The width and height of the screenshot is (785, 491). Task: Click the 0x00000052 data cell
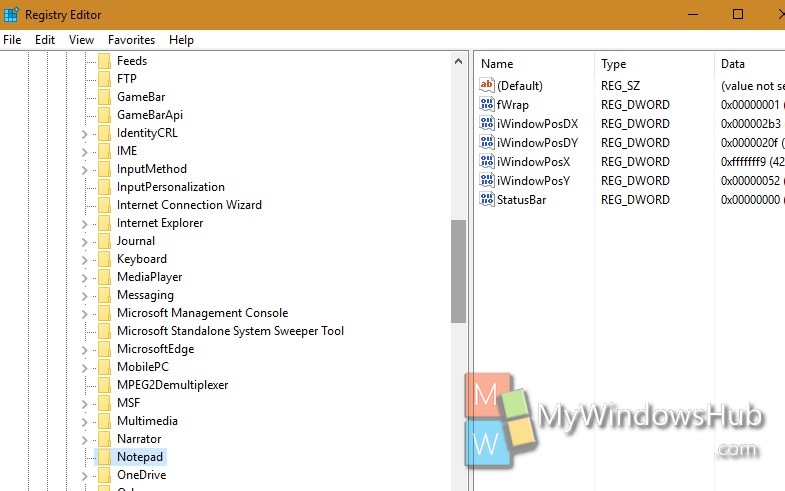(x=750, y=181)
